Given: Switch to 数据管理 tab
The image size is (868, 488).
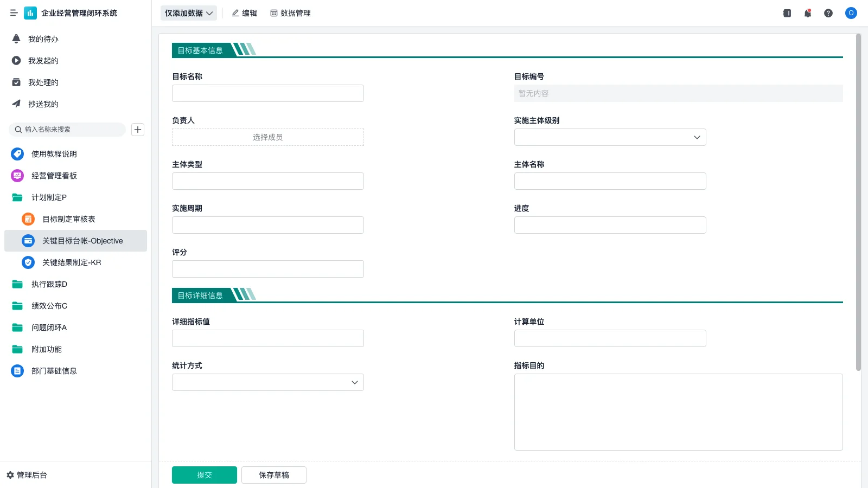Looking at the screenshot, I should coord(290,13).
